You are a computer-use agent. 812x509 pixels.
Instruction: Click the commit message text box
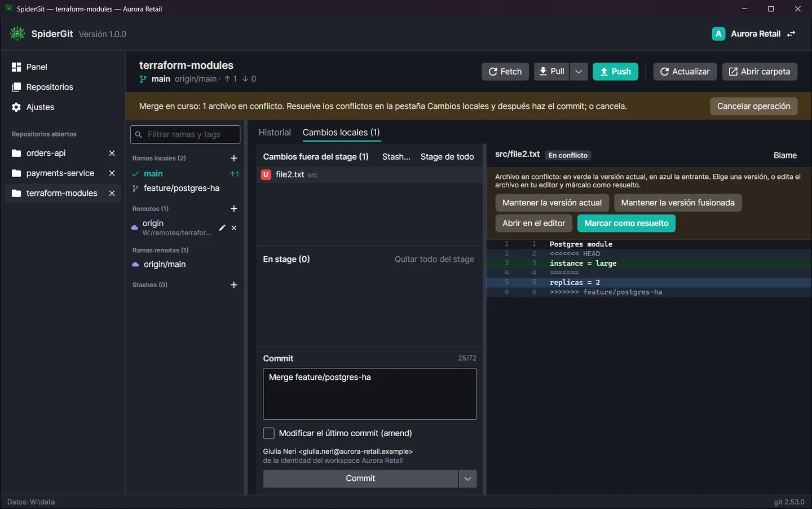pyautogui.click(x=370, y=394)
